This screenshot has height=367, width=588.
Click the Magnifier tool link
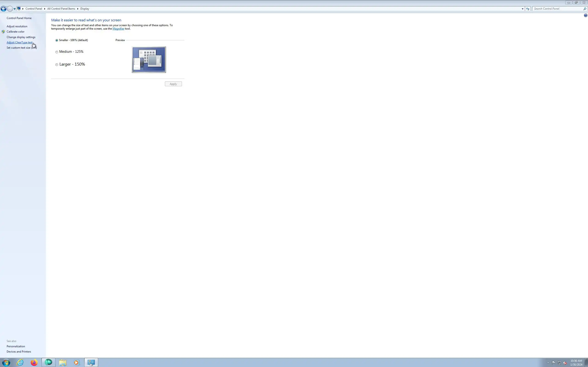pos(118,29)
